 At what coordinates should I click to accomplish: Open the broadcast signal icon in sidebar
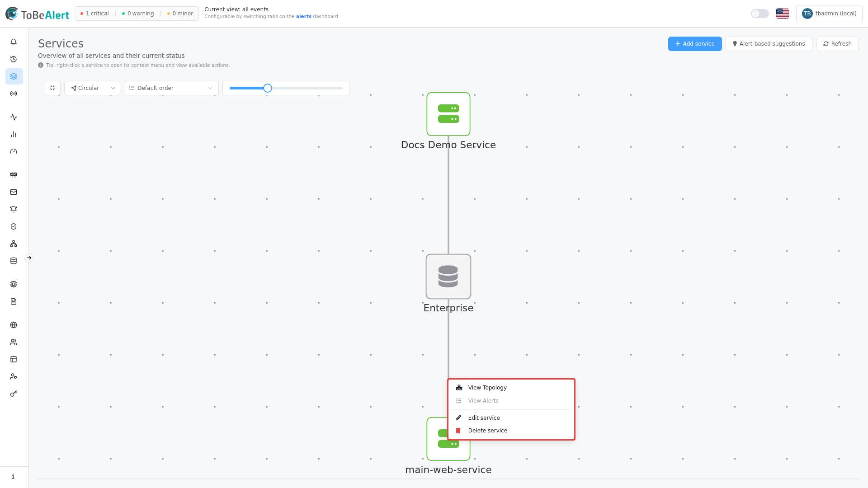(x=14, y=94)
